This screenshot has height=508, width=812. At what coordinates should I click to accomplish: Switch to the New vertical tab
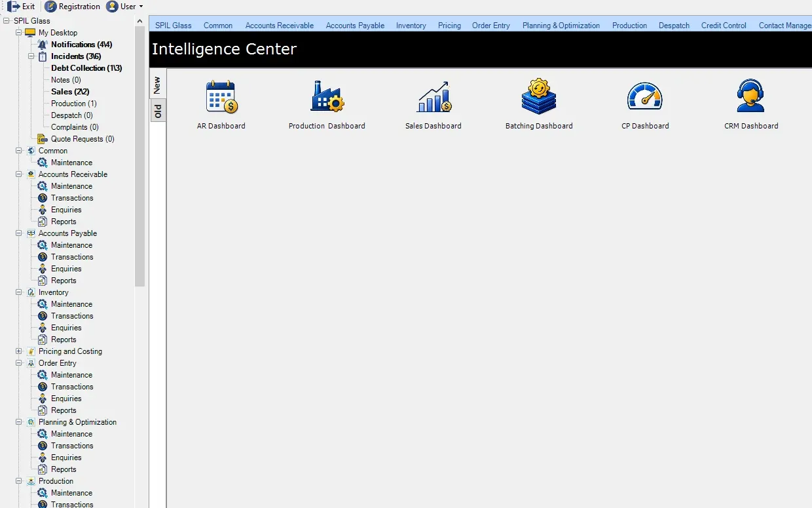[157, 85]
